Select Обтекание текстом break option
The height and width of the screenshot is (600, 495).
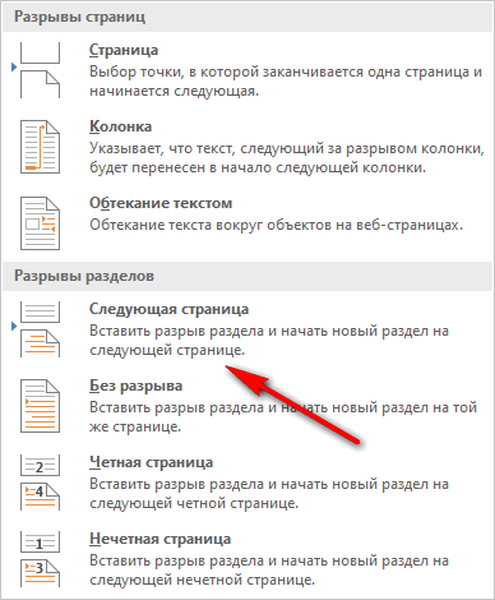pos(247,223)
